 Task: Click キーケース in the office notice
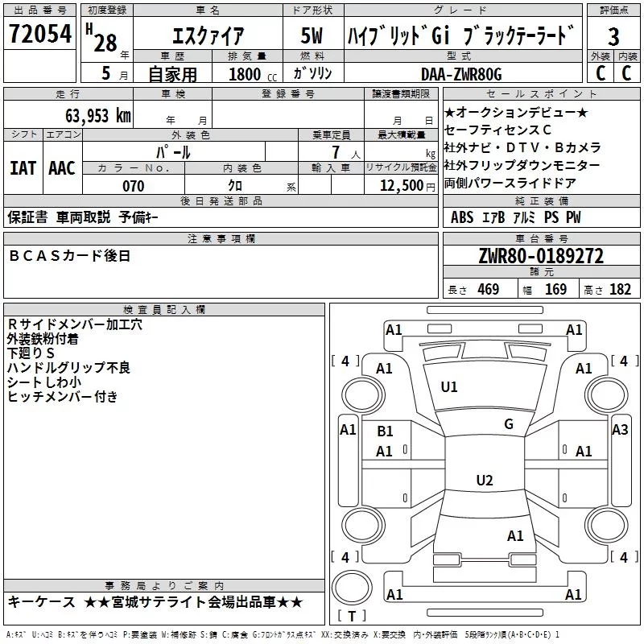pos(42,602)
